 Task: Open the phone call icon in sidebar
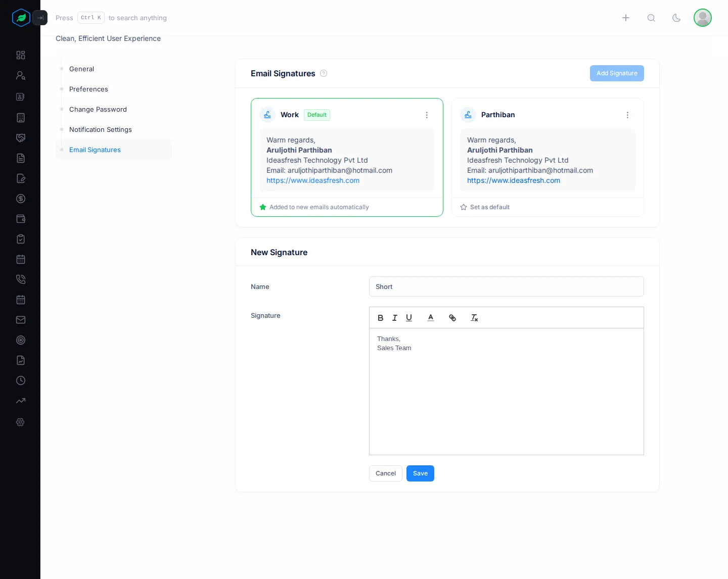tap(21, 279)
